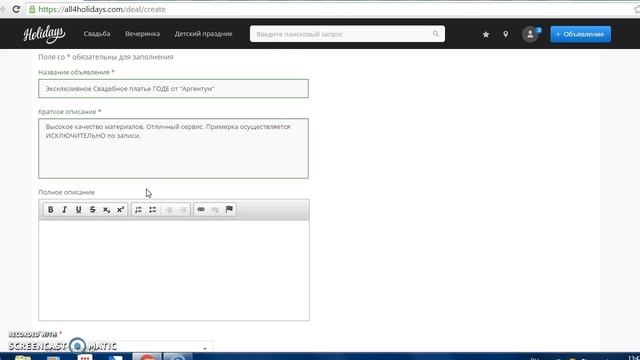The image size is (640, 360).
Task: Insert an anchor with the flag icon
Action: (229, 209)
